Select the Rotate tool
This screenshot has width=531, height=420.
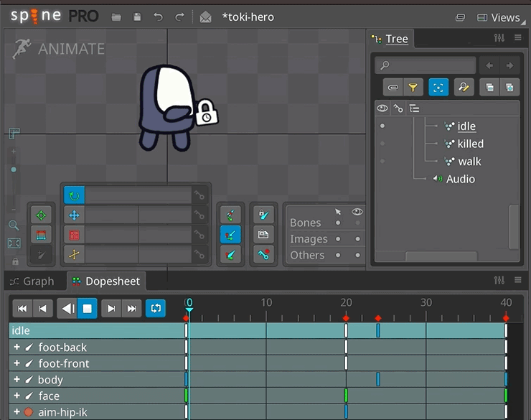pyautogui.click(x=74, y=195)
